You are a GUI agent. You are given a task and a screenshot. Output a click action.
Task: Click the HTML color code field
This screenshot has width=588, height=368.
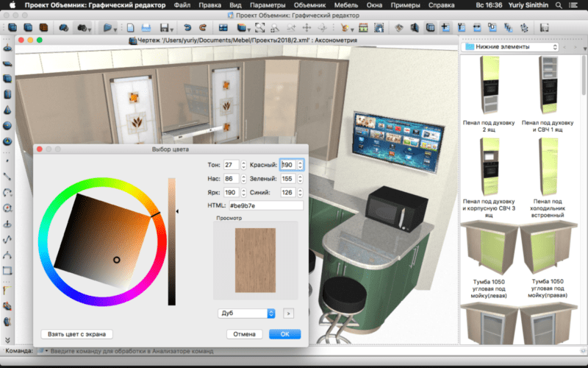266,206
